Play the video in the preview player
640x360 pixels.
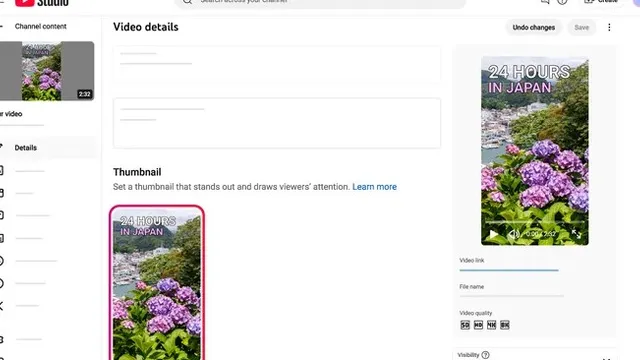coord(493,234)
